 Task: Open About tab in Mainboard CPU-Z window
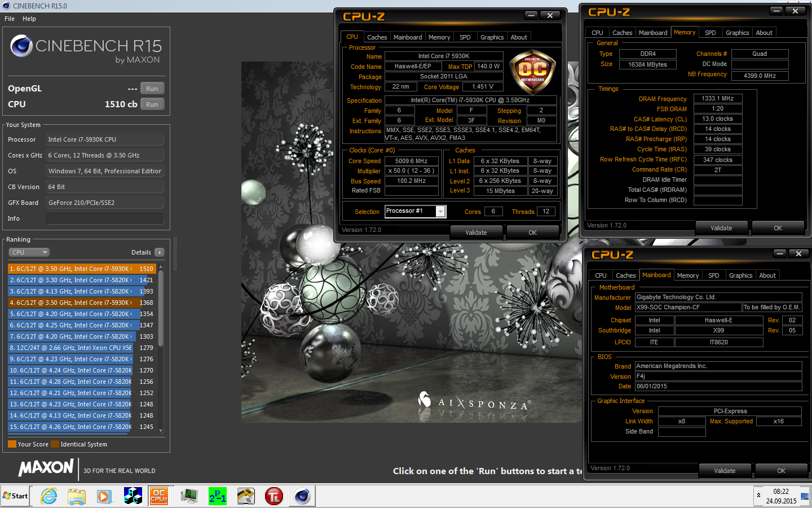pos(767,275)
